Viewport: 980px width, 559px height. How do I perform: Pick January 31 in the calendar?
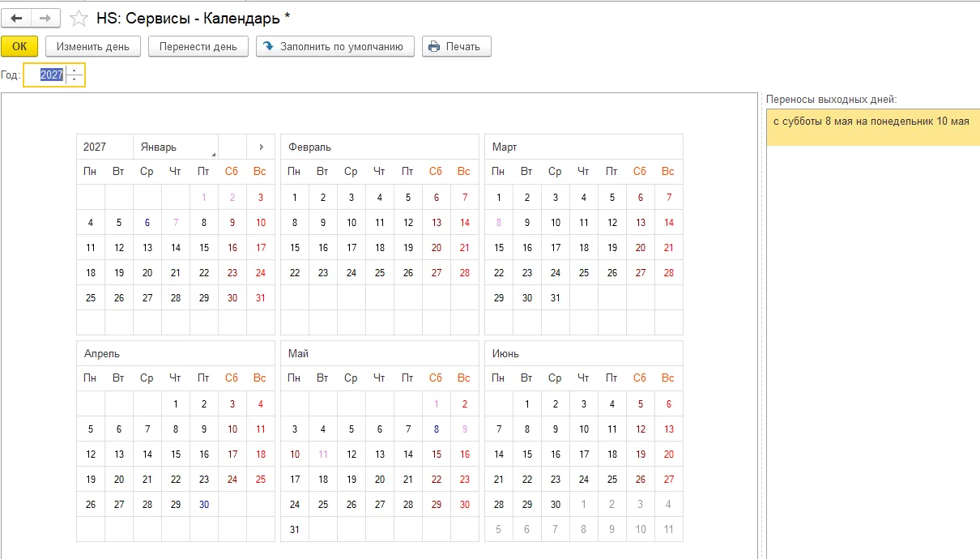coord(261,297)
